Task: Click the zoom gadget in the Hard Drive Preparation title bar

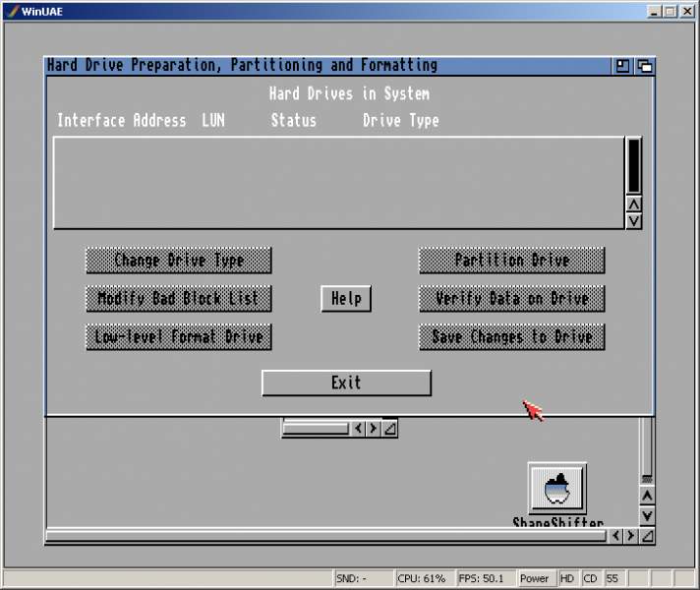Action: click(x=623, y=66)
